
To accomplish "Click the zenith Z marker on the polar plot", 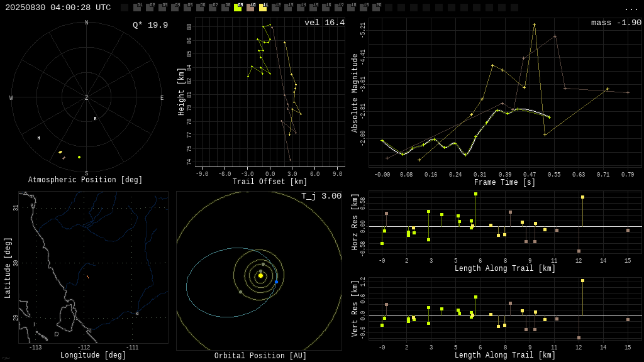I will tap(86, 97).
